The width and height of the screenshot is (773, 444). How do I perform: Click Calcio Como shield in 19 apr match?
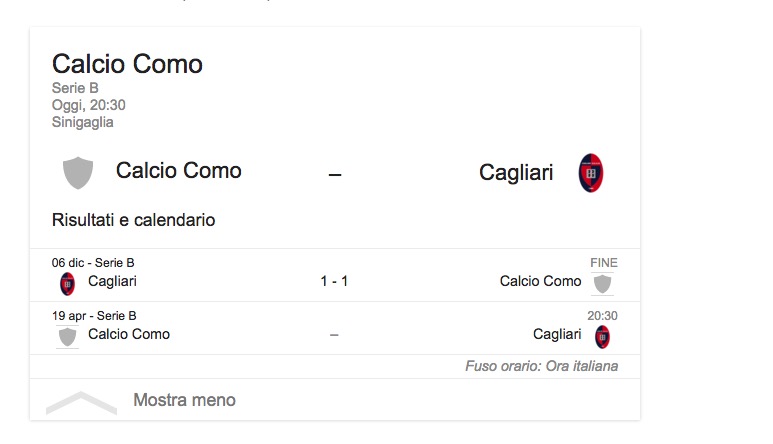tap(67, 336)
